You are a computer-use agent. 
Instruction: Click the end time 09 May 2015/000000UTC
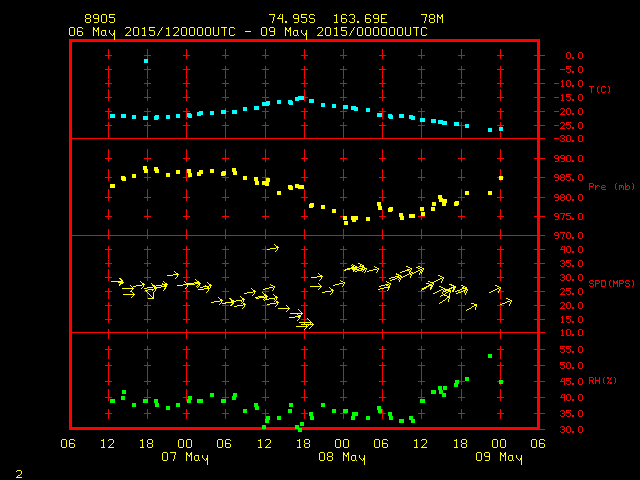click(344, 32)
